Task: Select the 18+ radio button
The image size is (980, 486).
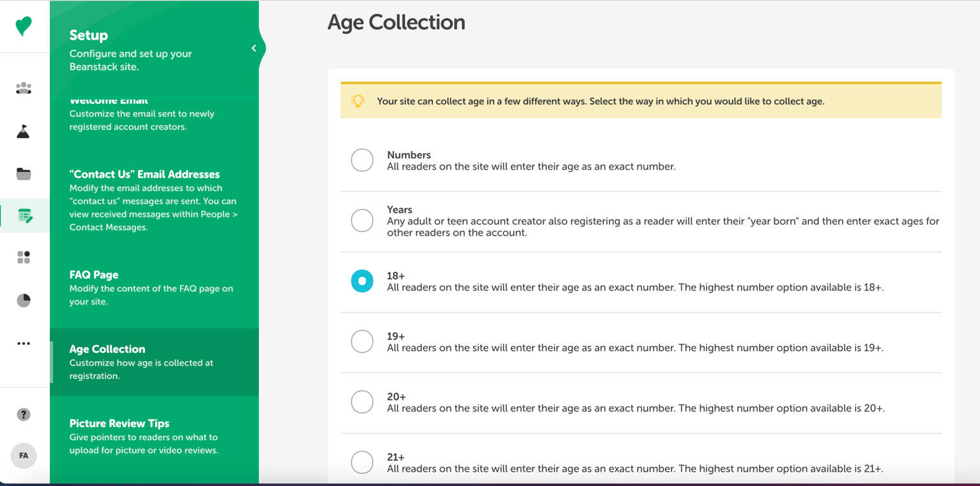Action: click(x=362, y=281)
